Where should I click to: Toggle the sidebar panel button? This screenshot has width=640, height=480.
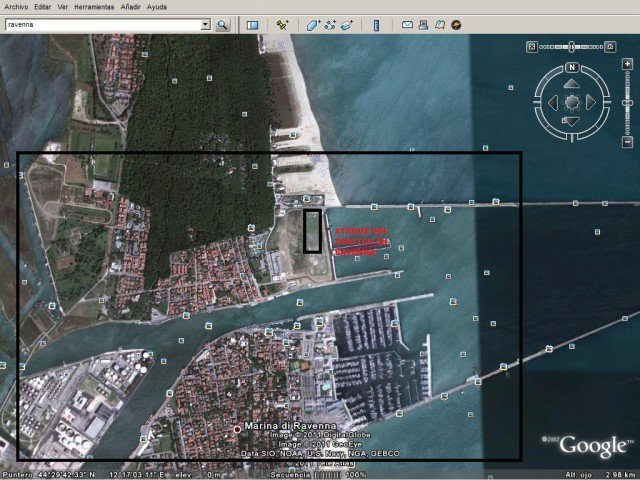(x=253, y=24)
